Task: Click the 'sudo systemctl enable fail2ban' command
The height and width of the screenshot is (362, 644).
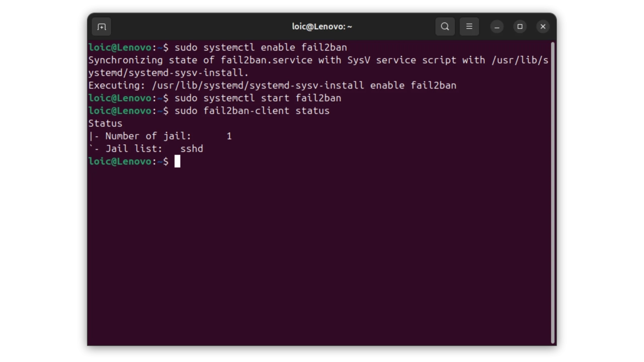Action: tap(261, 47)
